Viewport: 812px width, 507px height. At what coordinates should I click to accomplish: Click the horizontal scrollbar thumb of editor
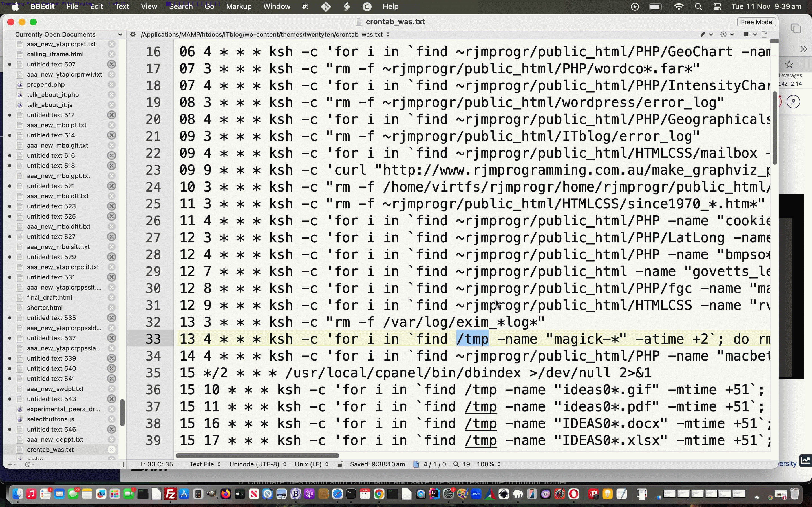click(257, 456)
